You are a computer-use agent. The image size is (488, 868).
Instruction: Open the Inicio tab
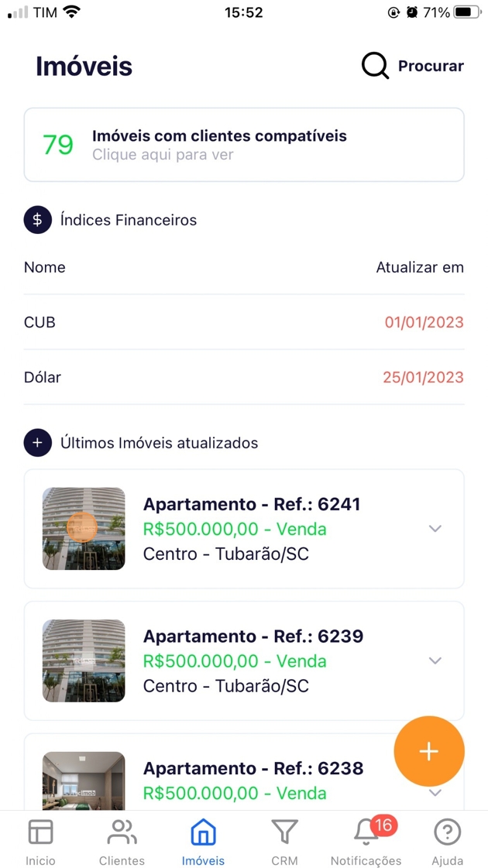click(40, 841)
